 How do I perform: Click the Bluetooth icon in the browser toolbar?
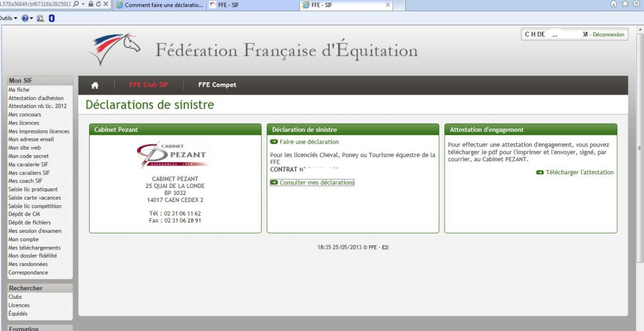click(51, 18)
